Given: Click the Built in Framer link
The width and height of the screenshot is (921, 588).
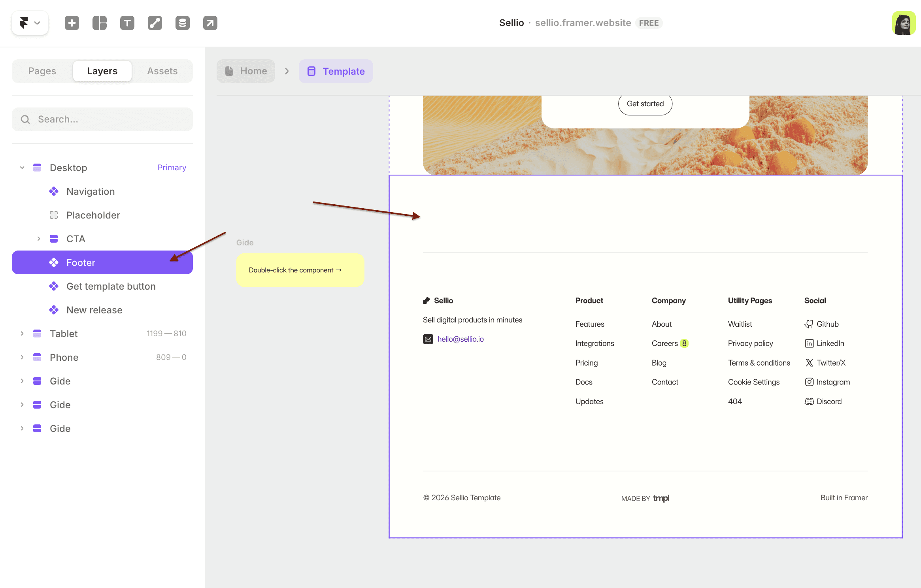Looking at the screenshot, I should 844,498.
